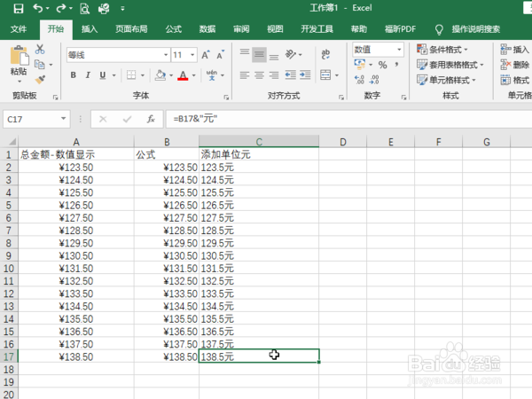Click the Select All corner triangle
Viewport: 532px width, 399px height.
[x=12, y=142]
